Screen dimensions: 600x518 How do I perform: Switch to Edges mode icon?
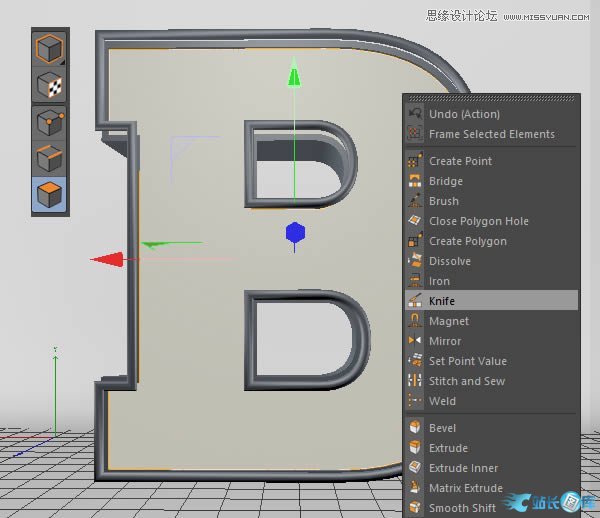coord(49,158)
